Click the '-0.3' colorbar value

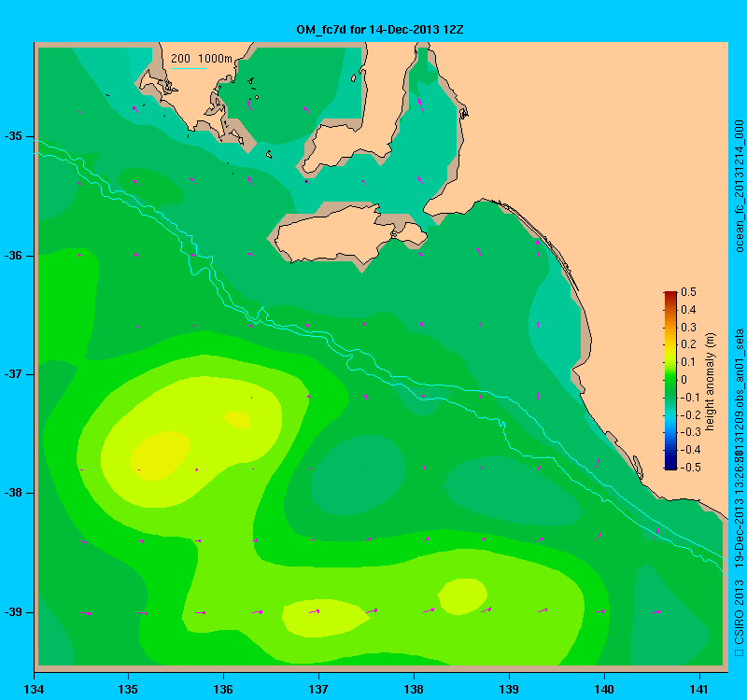tap(690, 432)
